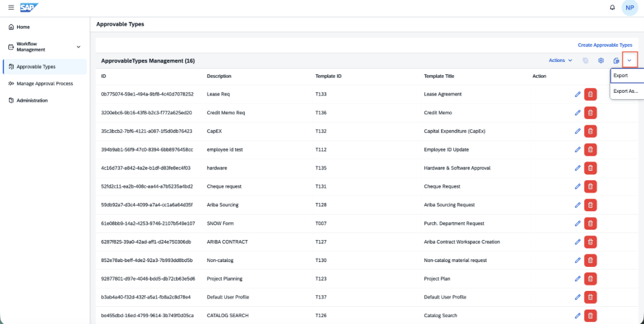644x324 pixels.
Task: Click the export spreadsheet icon
Action: 616,61
